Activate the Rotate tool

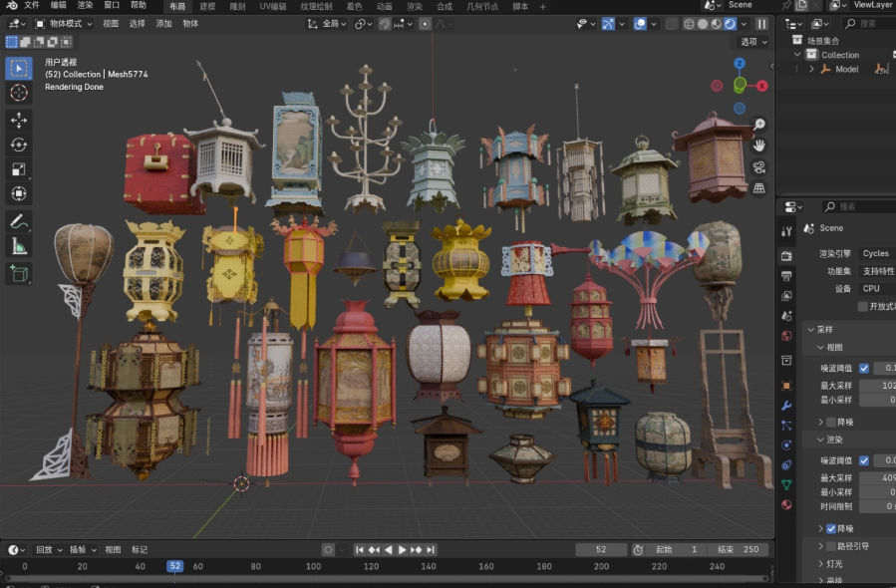pos(19,145)
